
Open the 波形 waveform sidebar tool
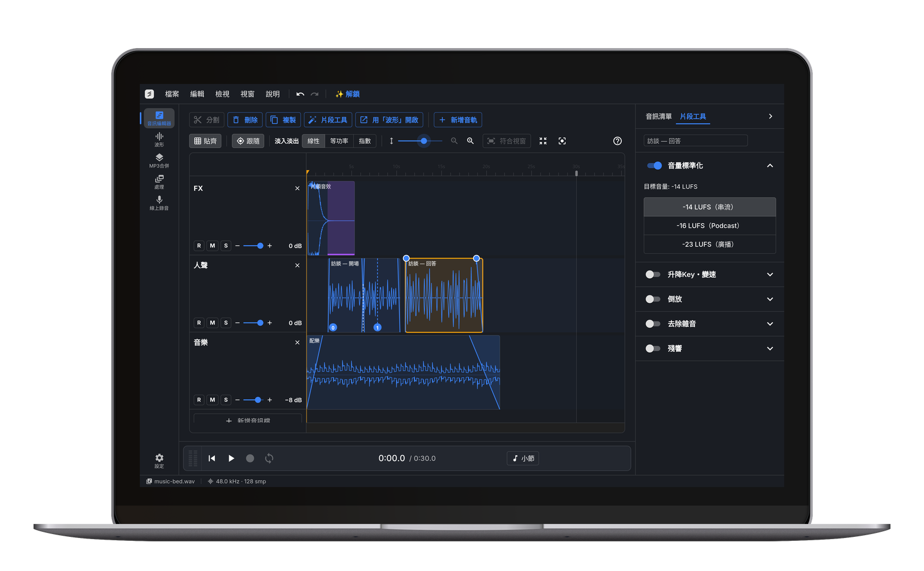(159, 139)
